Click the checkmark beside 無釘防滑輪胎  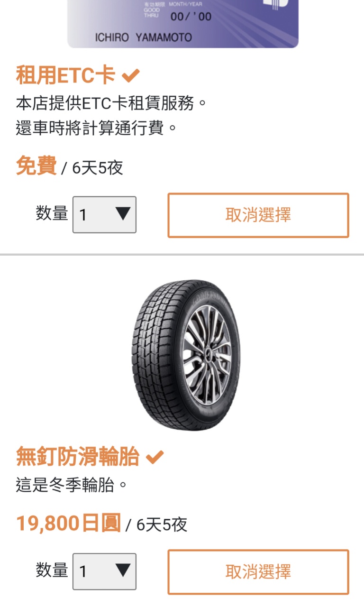(155, 457)
